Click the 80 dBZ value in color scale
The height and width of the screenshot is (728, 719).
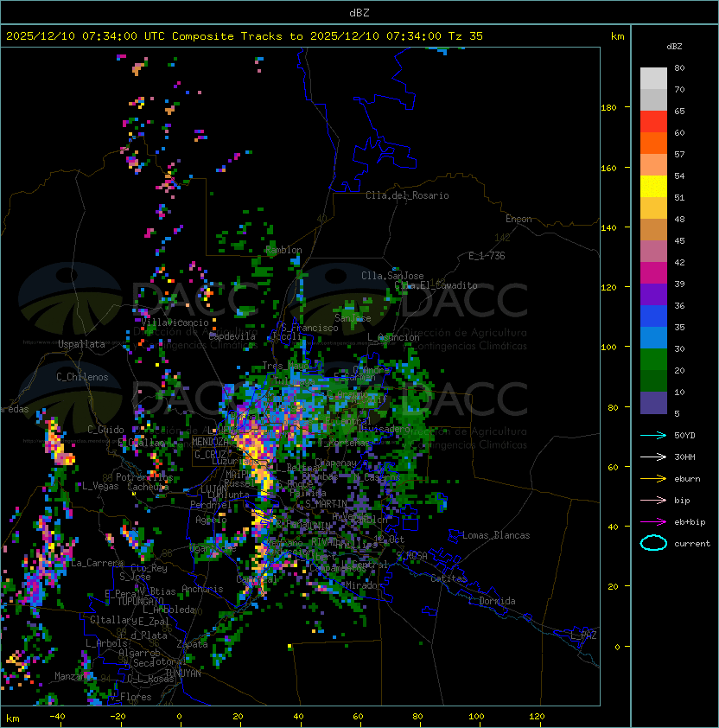(x=679, y=67)
